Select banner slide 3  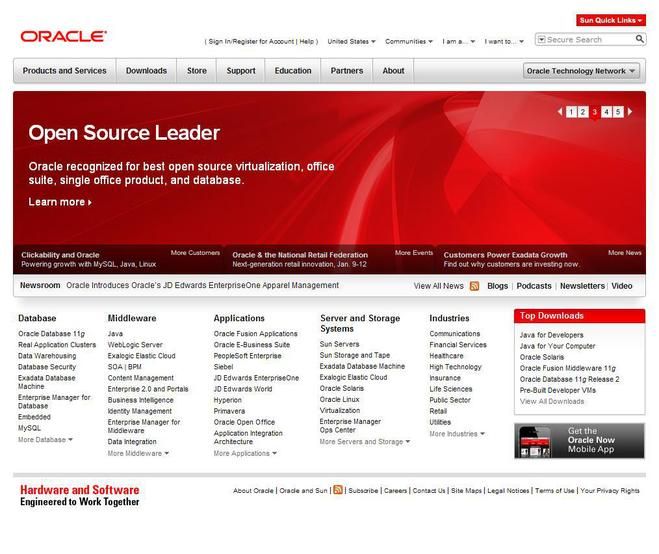tap(594, 112)
